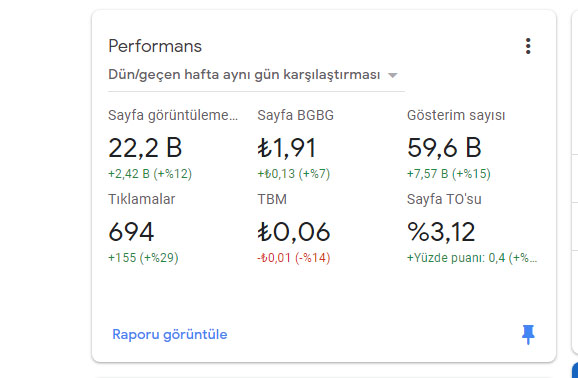Click the 694 clicks value
Viewport: 578px width, 378px height.
coord(131,232)
